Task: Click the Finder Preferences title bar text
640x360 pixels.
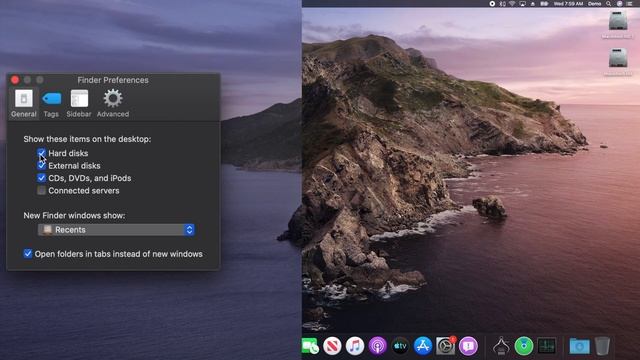Action: (x=113, y=80)
